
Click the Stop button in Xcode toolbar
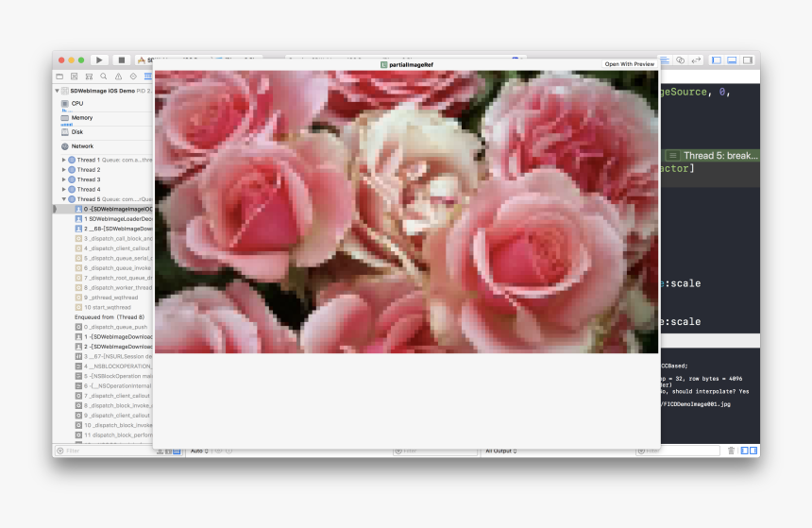point(122,60)
